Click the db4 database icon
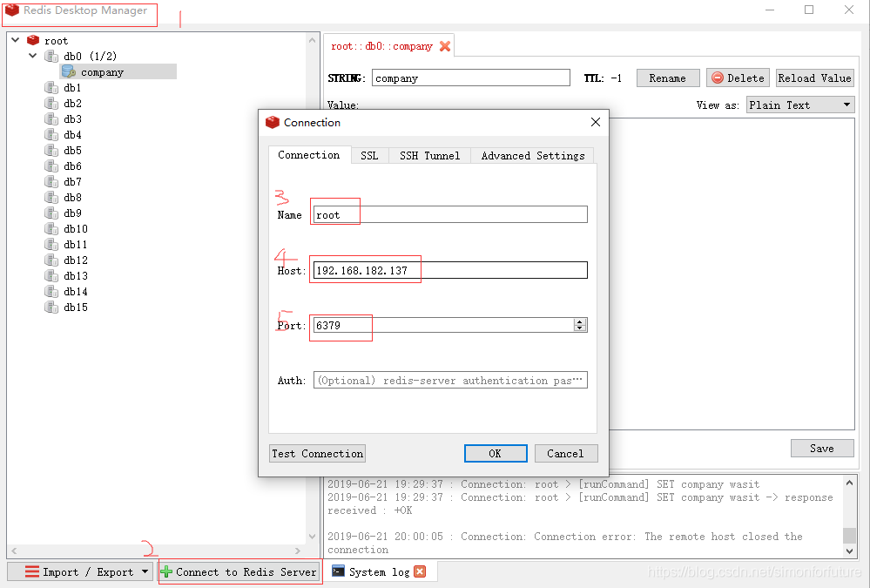The height and width of the screenshot is (588, 870). click(51, 135)
